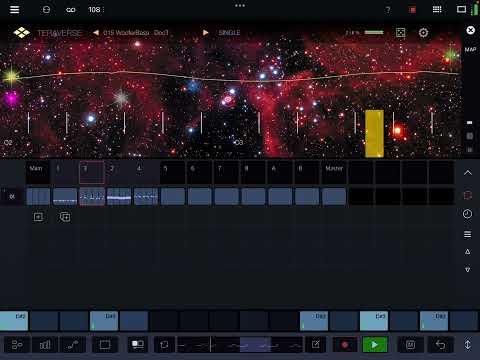
Task: Toggle the first sequencer step pad
Action: pos(14,321)
